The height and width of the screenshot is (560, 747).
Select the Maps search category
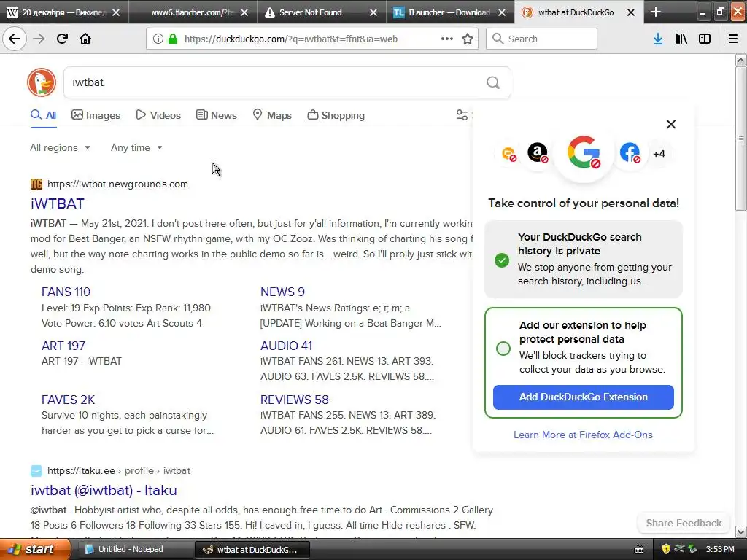click(x=272, y=115)
